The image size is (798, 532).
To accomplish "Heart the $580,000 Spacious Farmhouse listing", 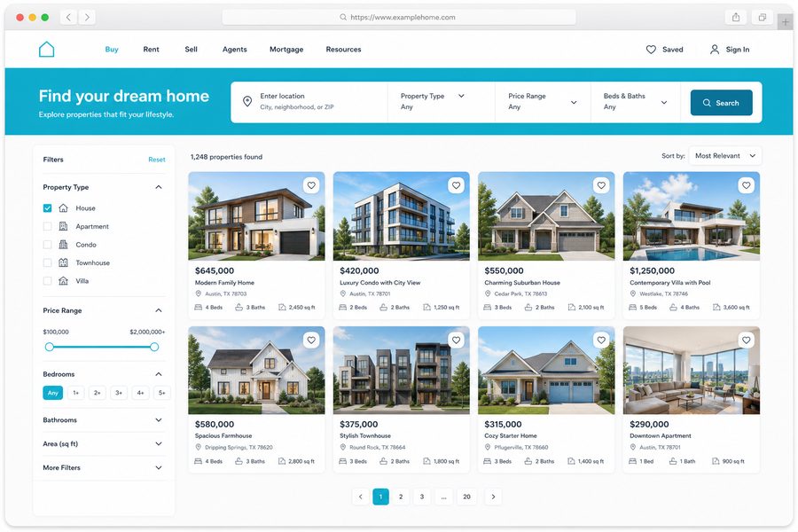I will click(x=311, y=340).
